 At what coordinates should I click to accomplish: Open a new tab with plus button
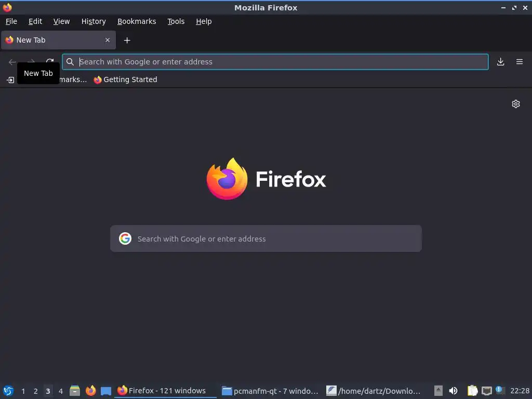[127, 41]
